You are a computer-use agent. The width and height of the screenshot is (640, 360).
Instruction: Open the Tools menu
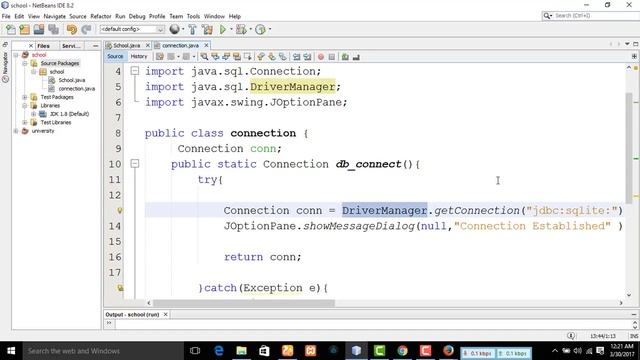point(193,16)
